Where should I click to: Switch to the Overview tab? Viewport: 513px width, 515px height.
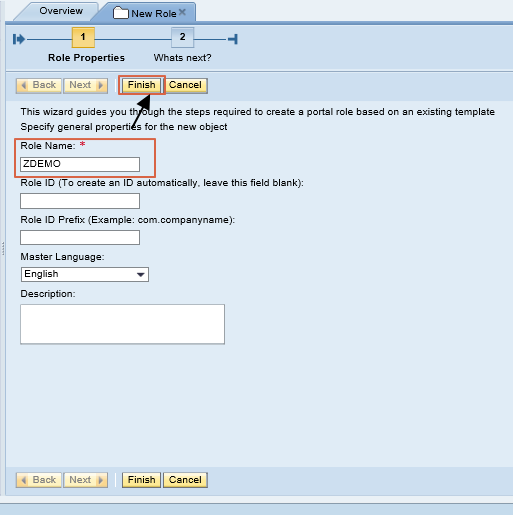point(61,11)
